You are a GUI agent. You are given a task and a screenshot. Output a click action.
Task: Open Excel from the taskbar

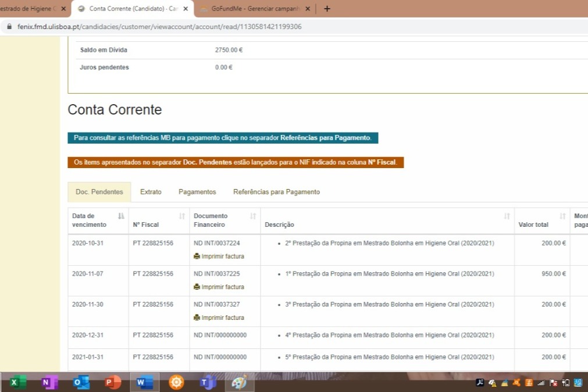pos(17,382)
